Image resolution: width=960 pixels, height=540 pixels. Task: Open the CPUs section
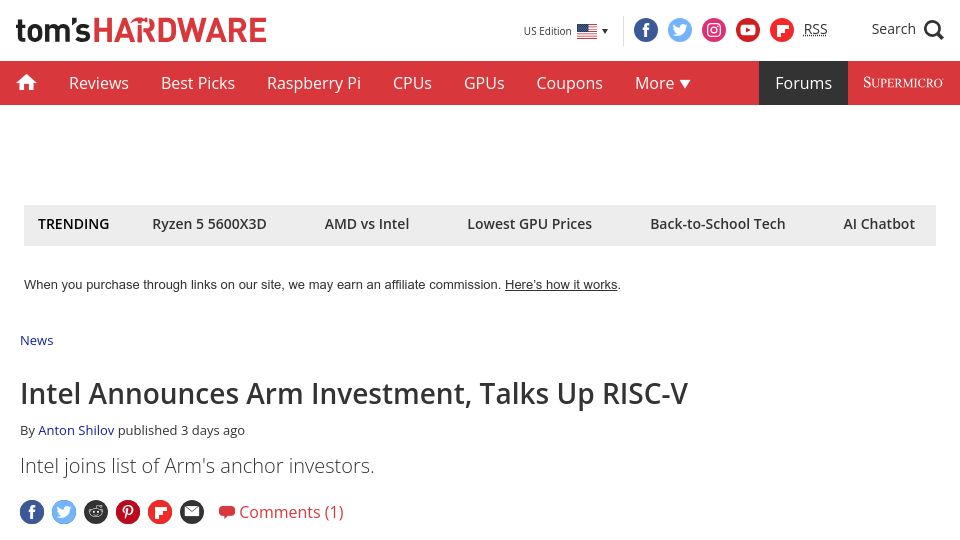pos(412,83)
